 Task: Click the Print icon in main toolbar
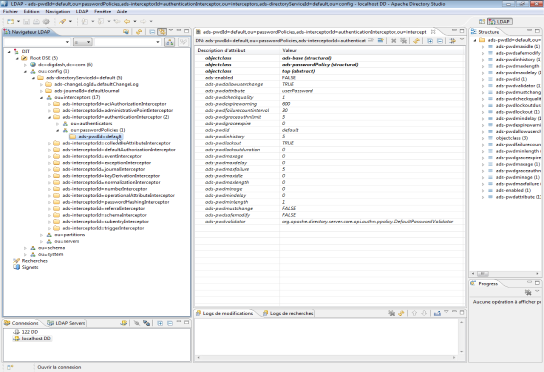click(36, 22)
